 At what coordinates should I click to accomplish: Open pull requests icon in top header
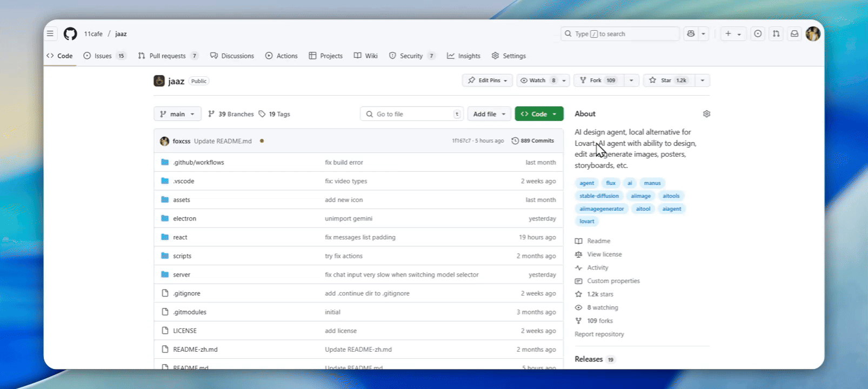coord(776,33)
